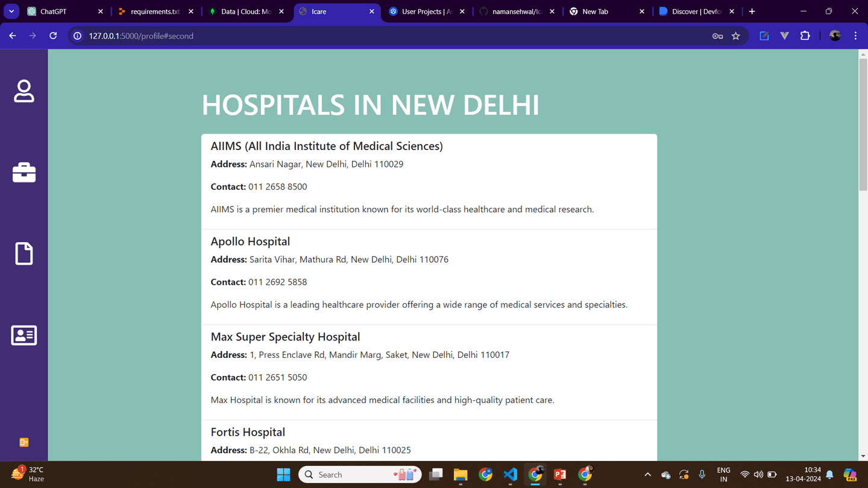The image size is (868, 488).
Task: Bookmark this page with the star icon
Action: 736,36
